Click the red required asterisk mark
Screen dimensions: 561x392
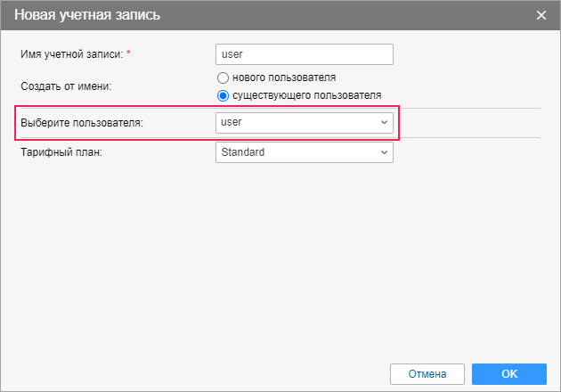(128, 53)
